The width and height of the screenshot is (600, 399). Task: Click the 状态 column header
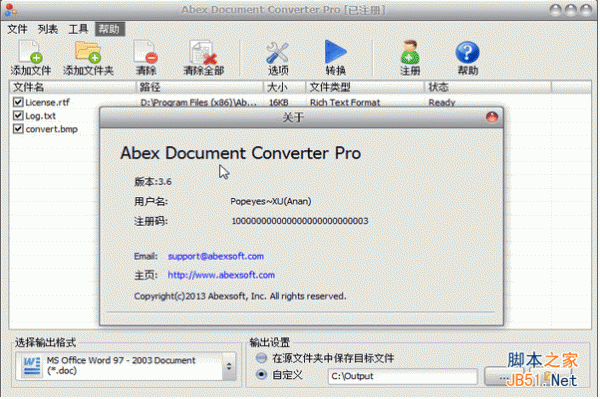pos(488,87)
